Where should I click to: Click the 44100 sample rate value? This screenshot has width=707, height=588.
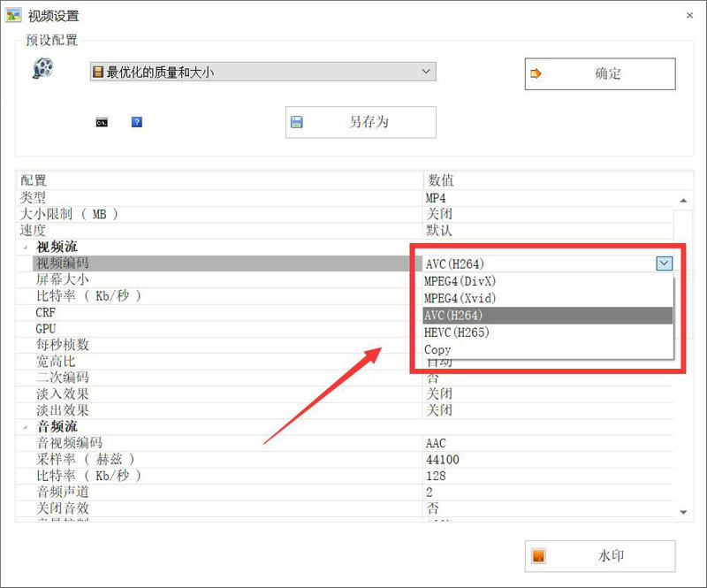[x=443, y=460]
